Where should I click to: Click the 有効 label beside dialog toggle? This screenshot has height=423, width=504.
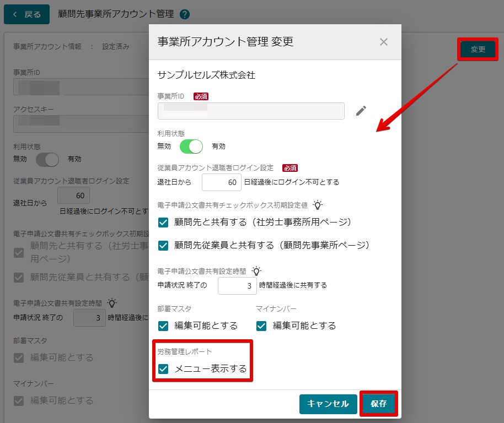tap(218, 147)
